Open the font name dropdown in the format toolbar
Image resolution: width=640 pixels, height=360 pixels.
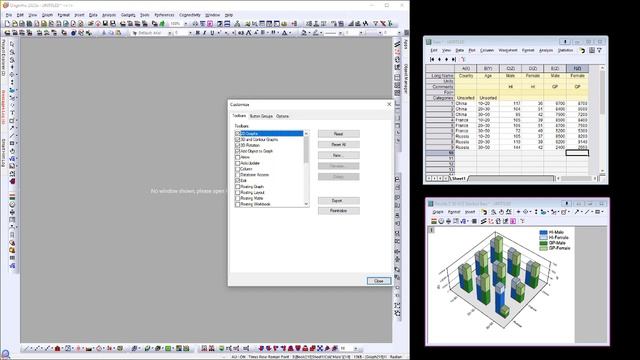point(169,33)
